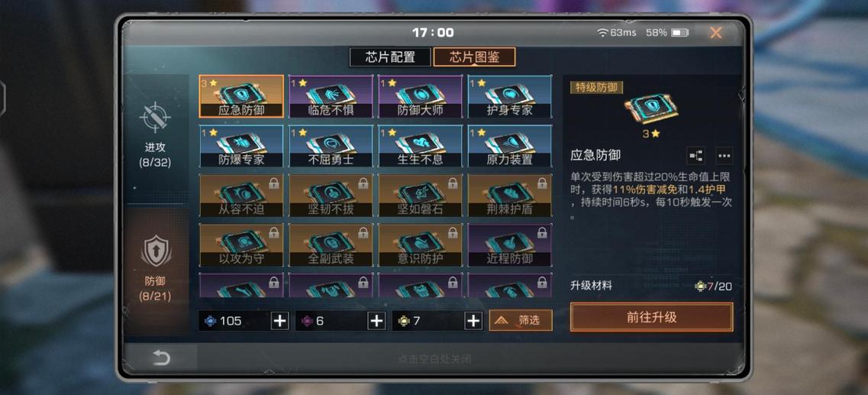Screen dimensions: 868x395
Task: Select the locked 荆棘护盾 chip
Action: pos(510,196)
